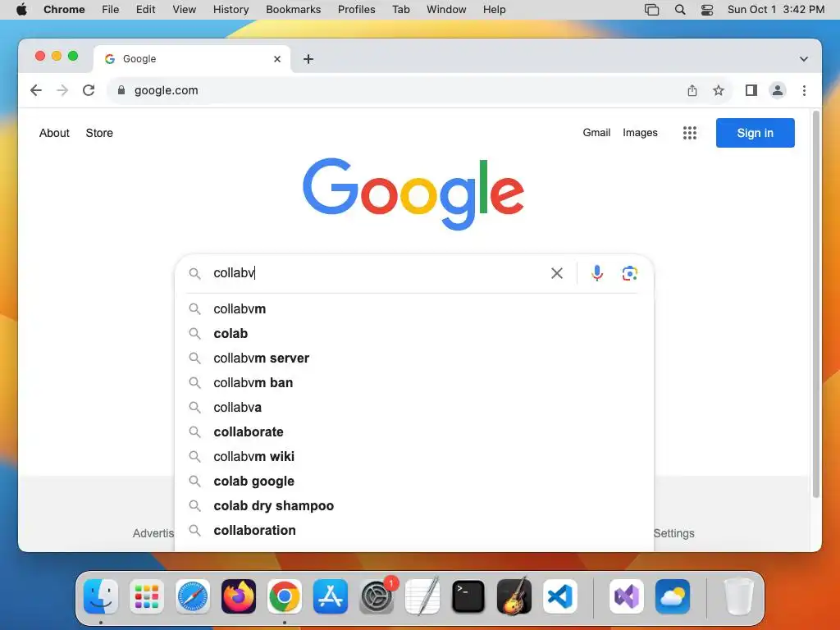
Task: Open a new browser tab
Action: 308,59
